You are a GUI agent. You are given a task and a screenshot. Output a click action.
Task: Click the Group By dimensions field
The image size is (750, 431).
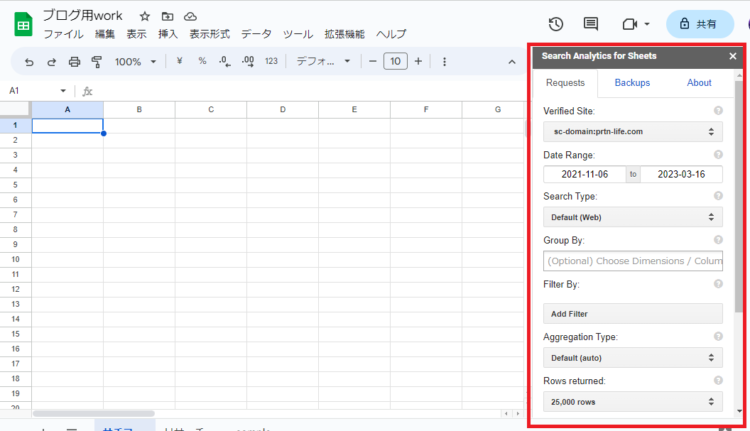pyautogui.click(x=633, y=261)
